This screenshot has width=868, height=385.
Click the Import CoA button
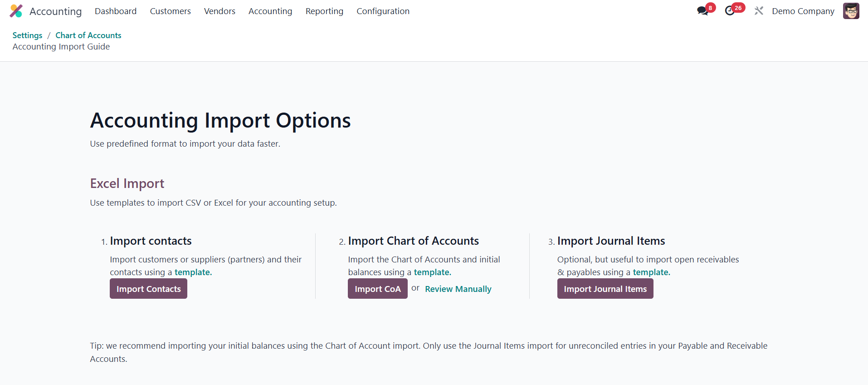(x=377, y=289)
